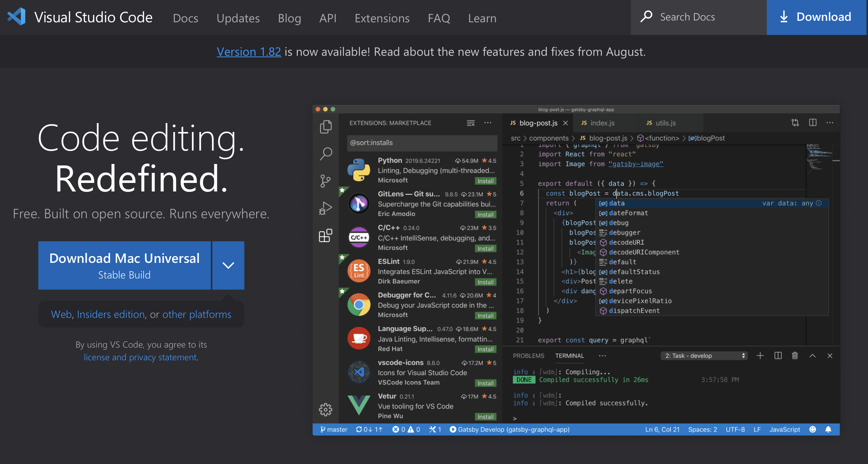Filter extensions using the filter icon
The width and height of the screenshot is (868, 464).
pyautogui.click(x=470, y=123)
